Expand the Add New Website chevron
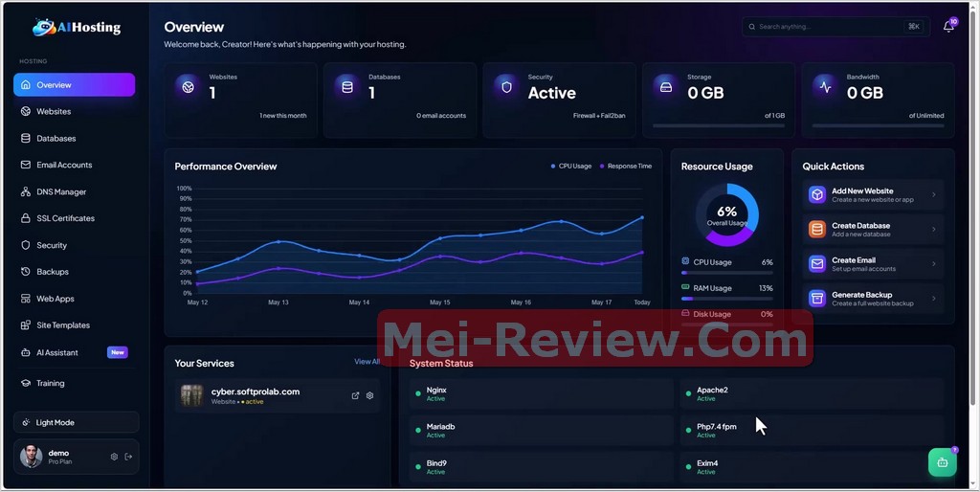980x492 pixels. tap(934, 195)
